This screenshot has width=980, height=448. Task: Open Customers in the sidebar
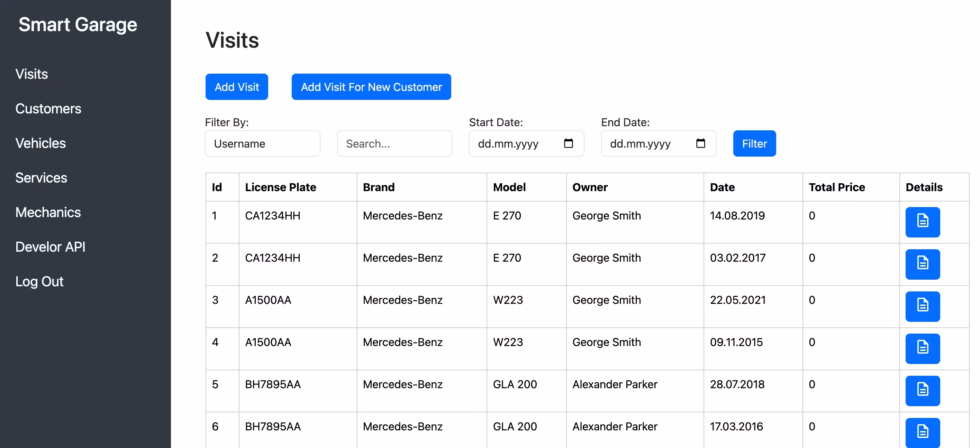48,109
